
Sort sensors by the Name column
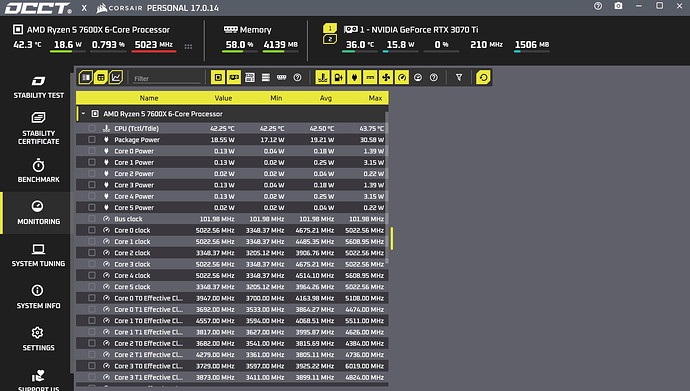pyautogui.click(x=149, y=98)
